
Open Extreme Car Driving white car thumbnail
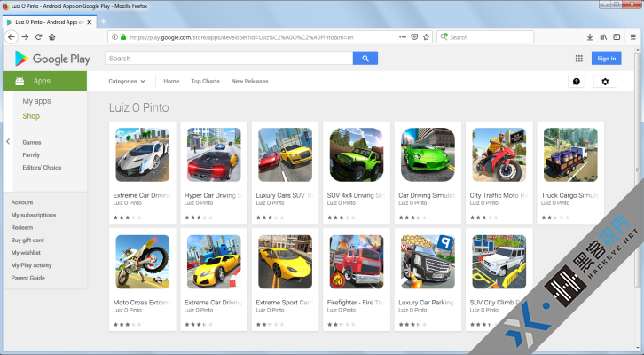[x=143, y=154]
